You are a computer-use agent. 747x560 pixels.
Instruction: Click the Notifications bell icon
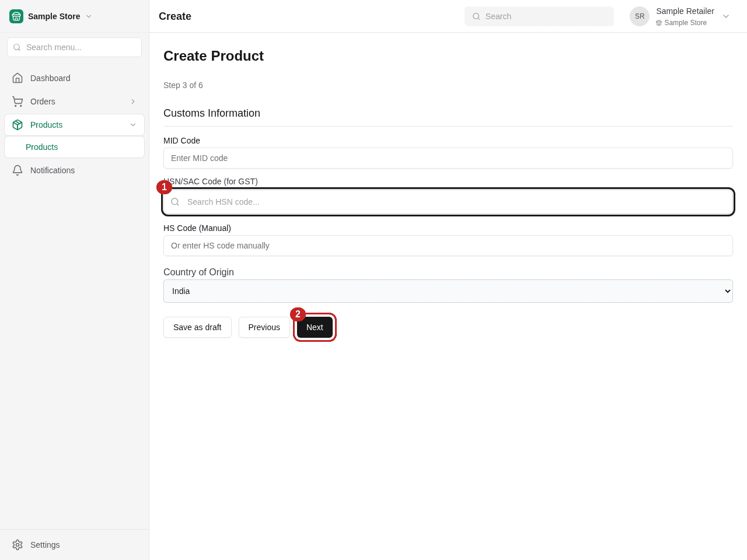click(18, 170)
